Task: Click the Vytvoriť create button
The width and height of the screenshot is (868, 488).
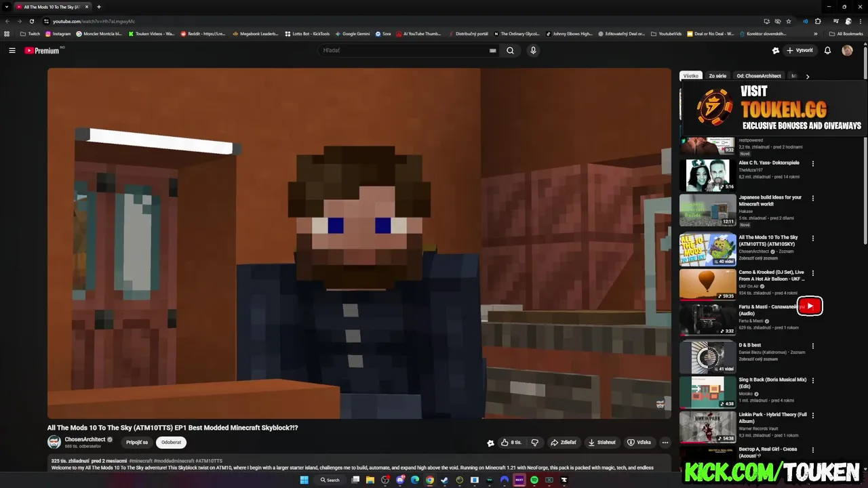Action: point(800,50)
